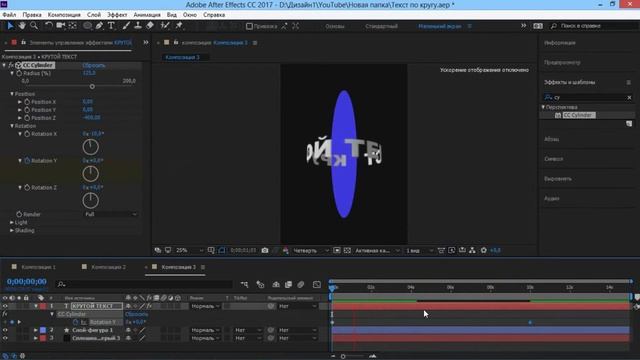This screenshot has height=360, width=640.
Task: Toggle Rotation Y stopwatch in effect controls
Action: click(x=27, y=161)
